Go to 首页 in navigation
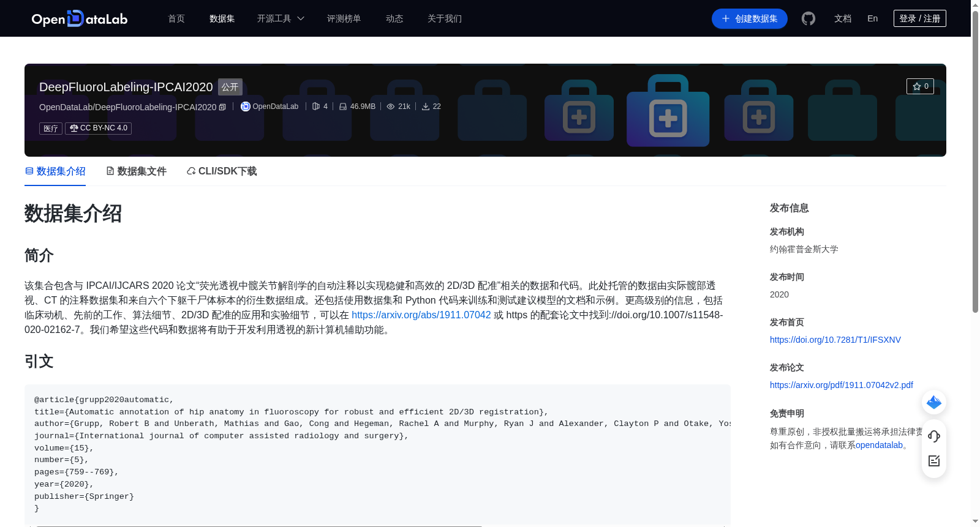The width and height of the screenshot is (980, 527). click(176, 18)
